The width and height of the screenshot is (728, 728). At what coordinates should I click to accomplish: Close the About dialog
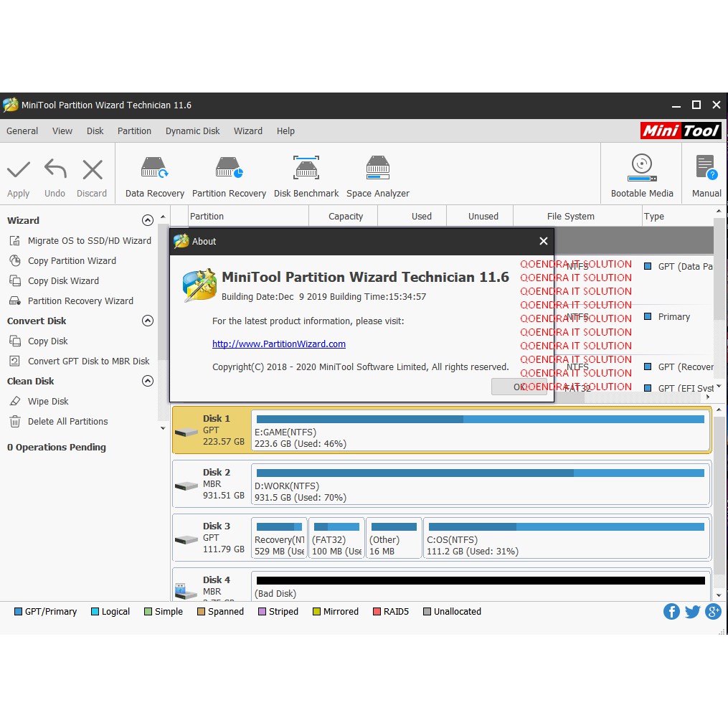543,241
